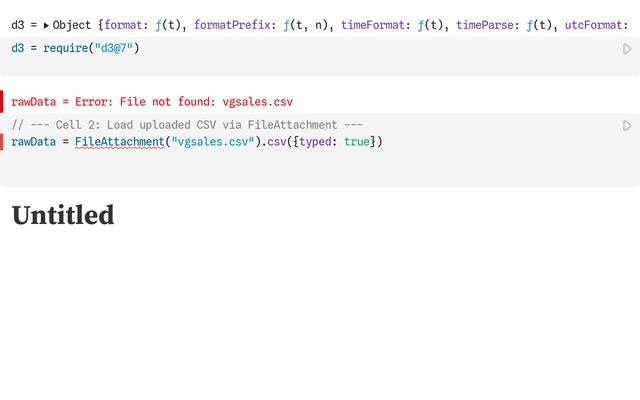This screenshot has height=400, width=640.
Task: Expand the d3 Object output
Action: 46,24
